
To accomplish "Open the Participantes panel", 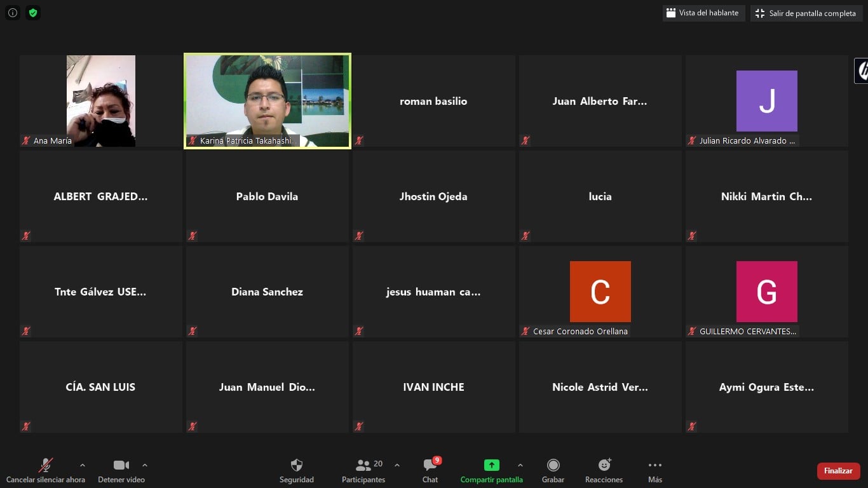I will click(363, 471).
